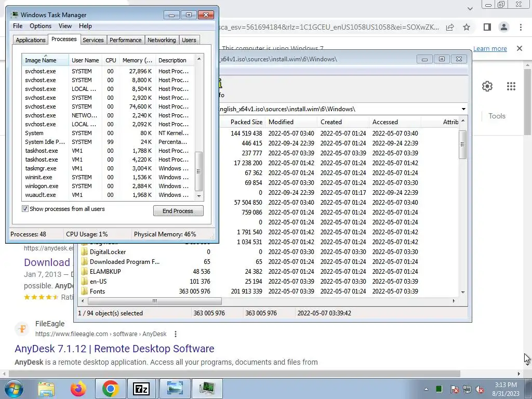The width and height of the screenshot is (532, 399).
Task: Dismiss Windows 7 warning infobar
Action: (x=520, y=48)
